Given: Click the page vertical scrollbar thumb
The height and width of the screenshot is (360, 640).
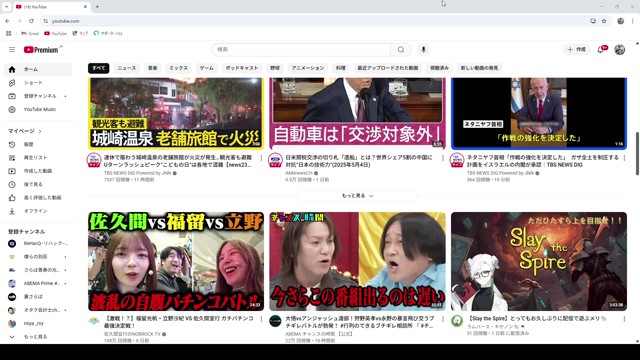Looking at the screenshot, I should point(637,154).
